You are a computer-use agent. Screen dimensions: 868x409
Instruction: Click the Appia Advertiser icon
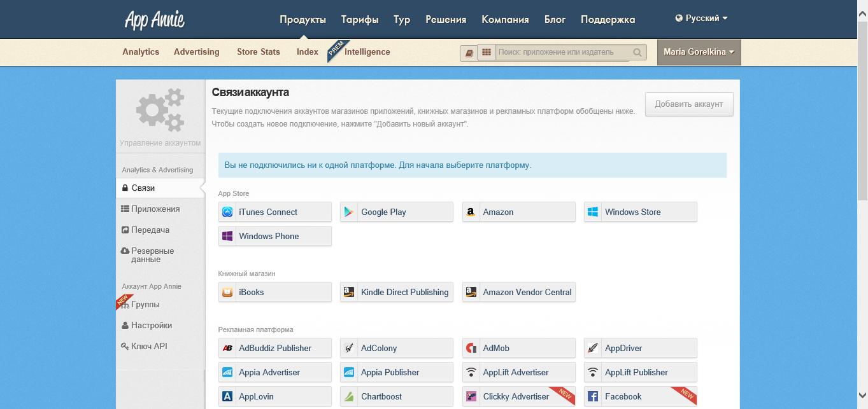pos(227,372)
